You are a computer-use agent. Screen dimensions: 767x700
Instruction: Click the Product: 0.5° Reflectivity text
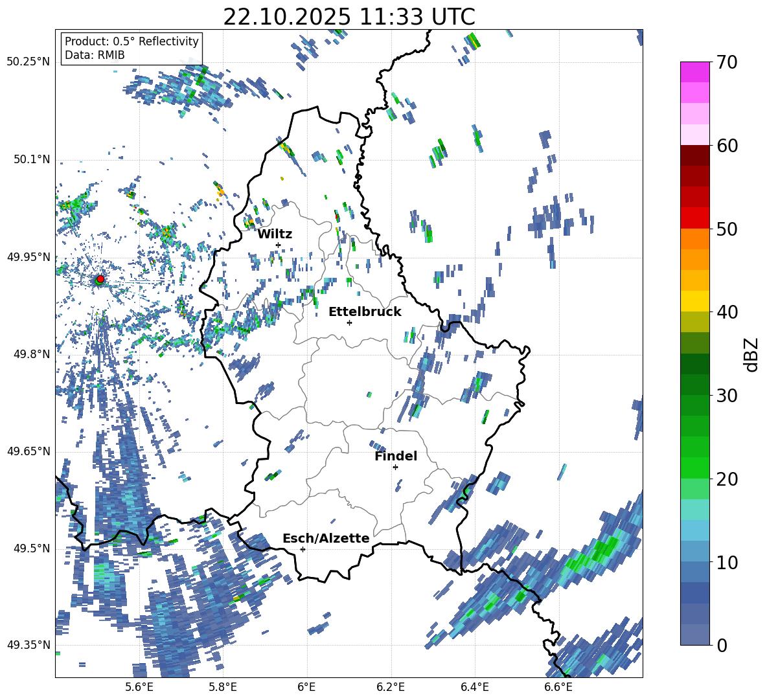[132, 41]
